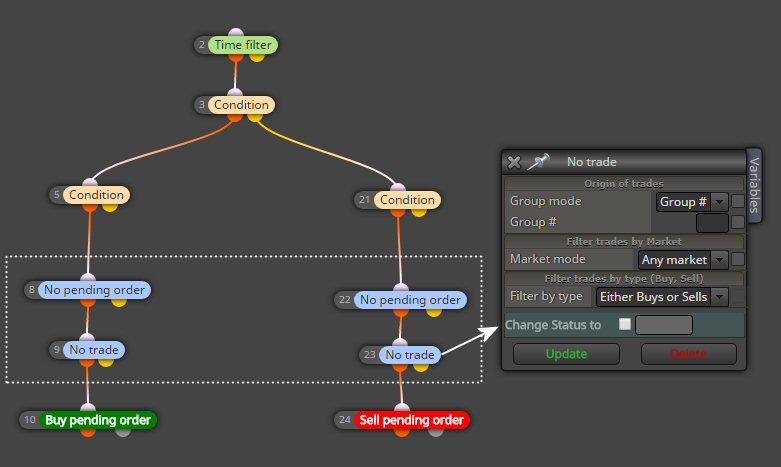Click yellow output connector of Time filter
The height and width of the screenshot is (467, 781).
point(257,57)
